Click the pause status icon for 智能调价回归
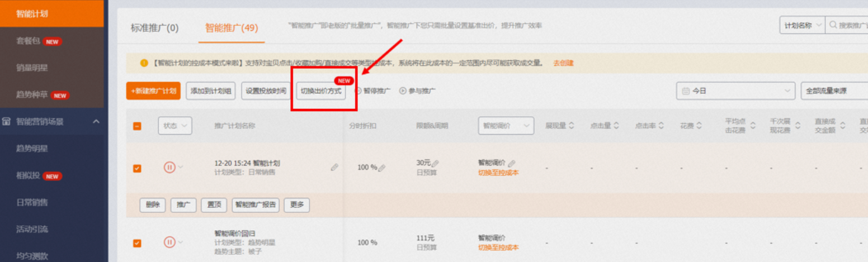Viewport: 868px width, 262px height. tap(169, 242)
